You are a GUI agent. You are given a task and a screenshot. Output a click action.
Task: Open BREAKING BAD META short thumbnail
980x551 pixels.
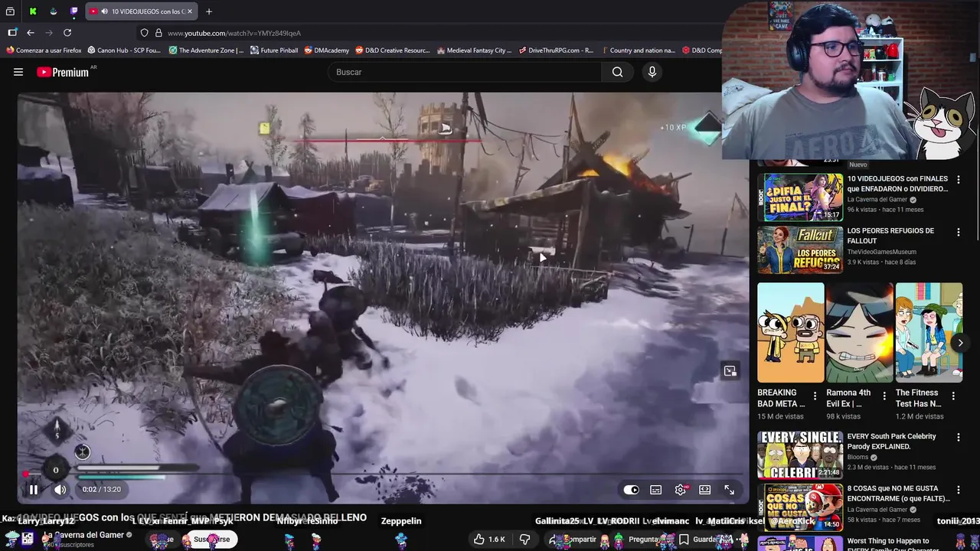click(791, 332)
